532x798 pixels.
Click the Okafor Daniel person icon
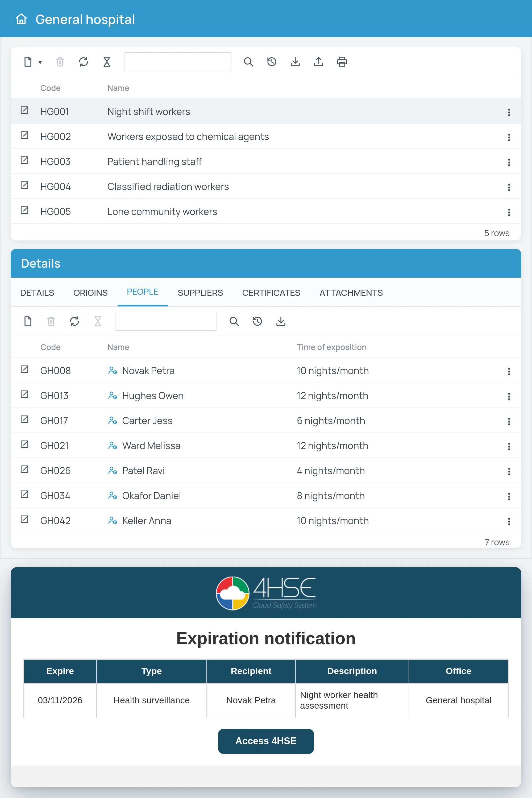tap(113, 496)
